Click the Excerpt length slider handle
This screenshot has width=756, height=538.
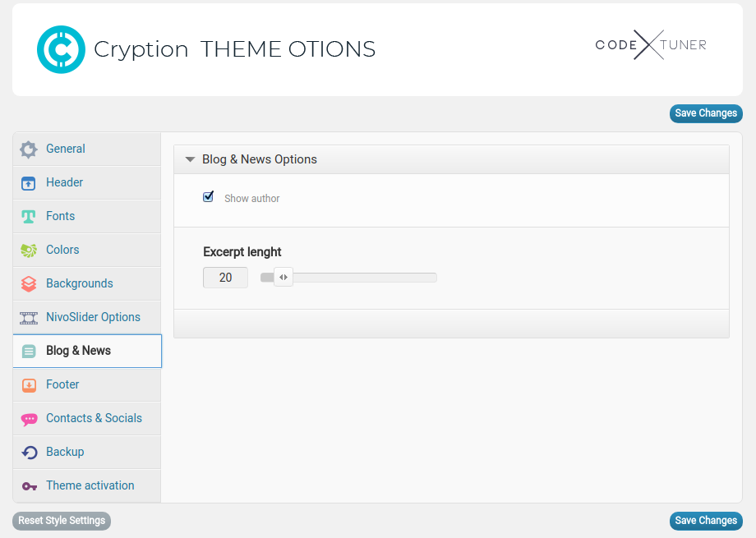tap(283, 278)
